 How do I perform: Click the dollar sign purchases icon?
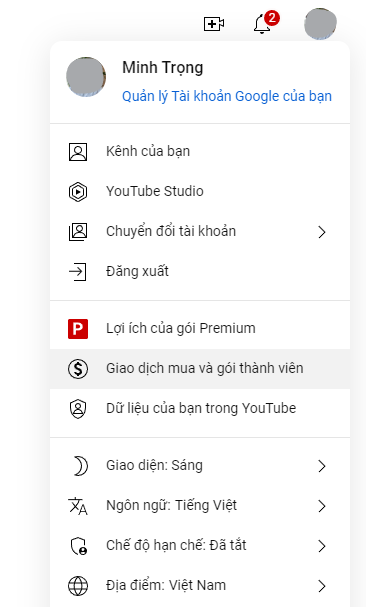[x=78, y=369]
